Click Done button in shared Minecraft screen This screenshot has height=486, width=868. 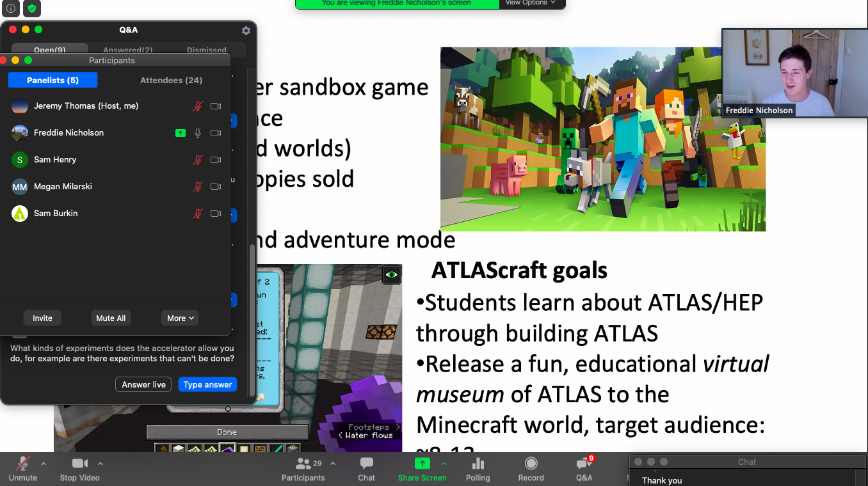(x=227, y=432)
